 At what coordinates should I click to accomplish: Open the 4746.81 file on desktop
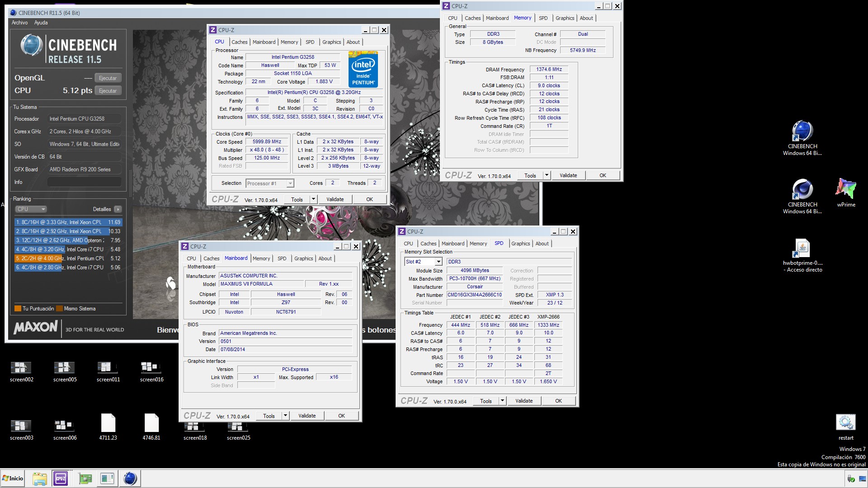[x=151, y=427]
